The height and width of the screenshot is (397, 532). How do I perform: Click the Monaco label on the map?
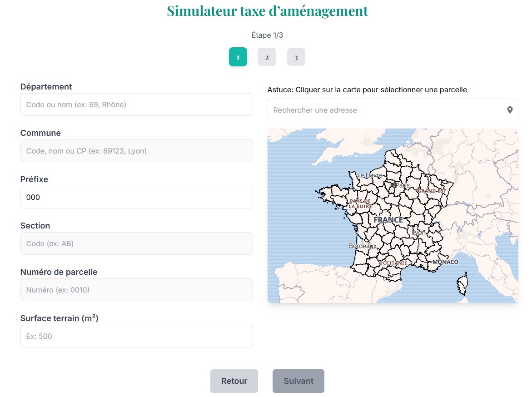445,262
